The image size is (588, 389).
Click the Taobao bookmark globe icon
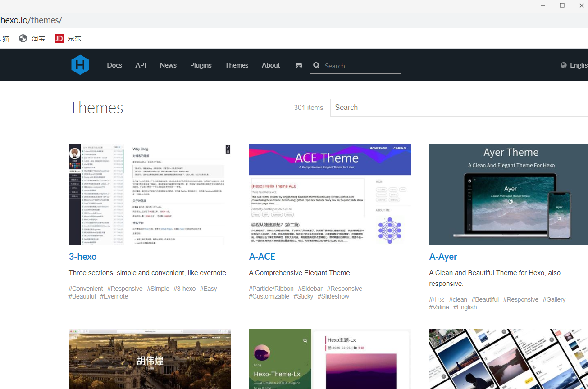click(23, 38)
